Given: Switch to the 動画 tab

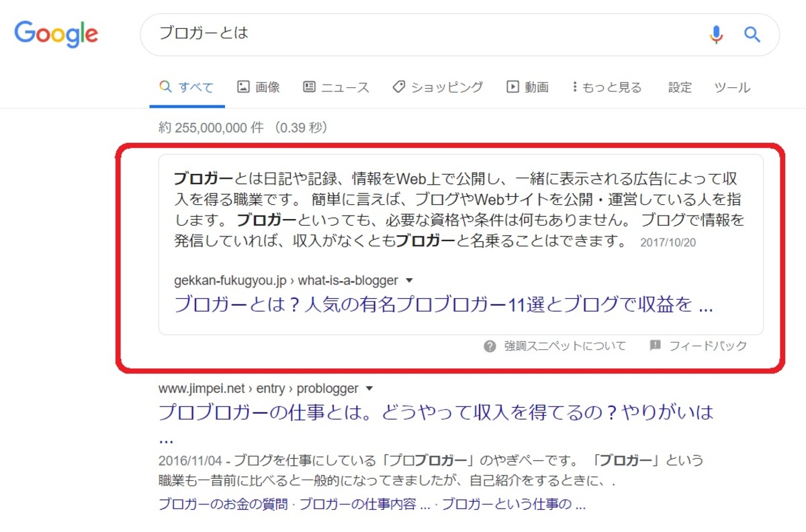Looking at the screenshot, I should tap(528, 87).
